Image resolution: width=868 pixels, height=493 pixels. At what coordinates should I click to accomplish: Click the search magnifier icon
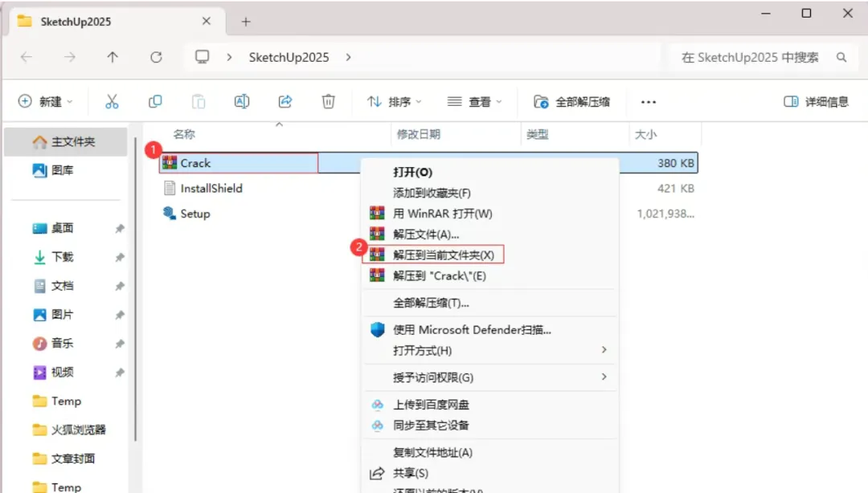click(x=841, y=57)
